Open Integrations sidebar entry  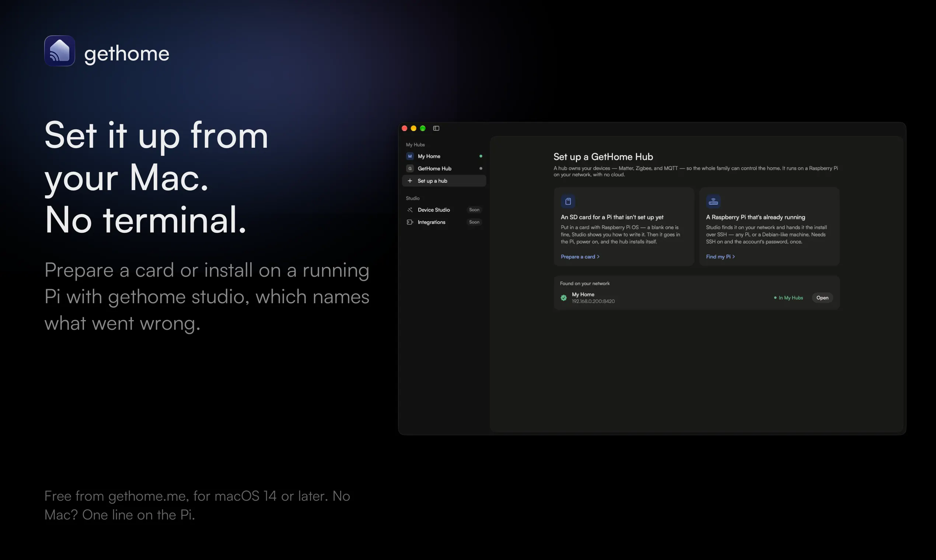(444, 222)
